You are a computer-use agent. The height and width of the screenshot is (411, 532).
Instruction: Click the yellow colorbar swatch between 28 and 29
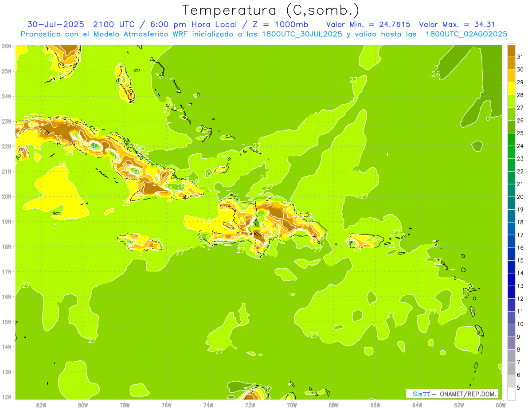coord(512,88)
